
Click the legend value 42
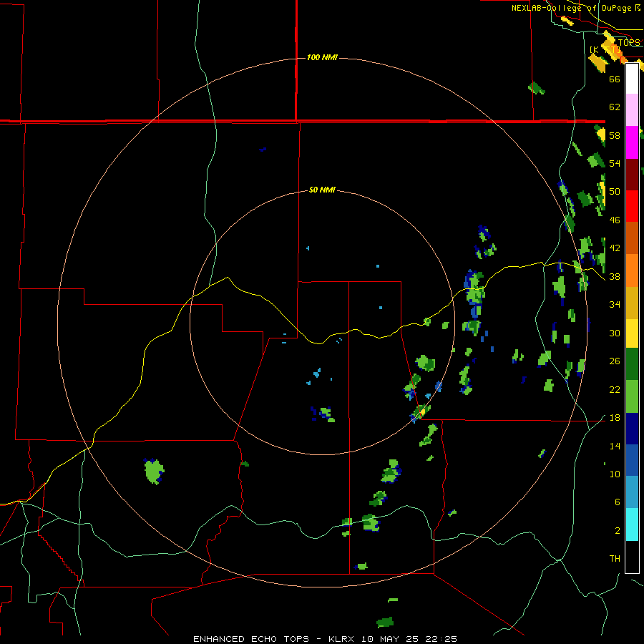pyautogui.click(x=615, y=248)
